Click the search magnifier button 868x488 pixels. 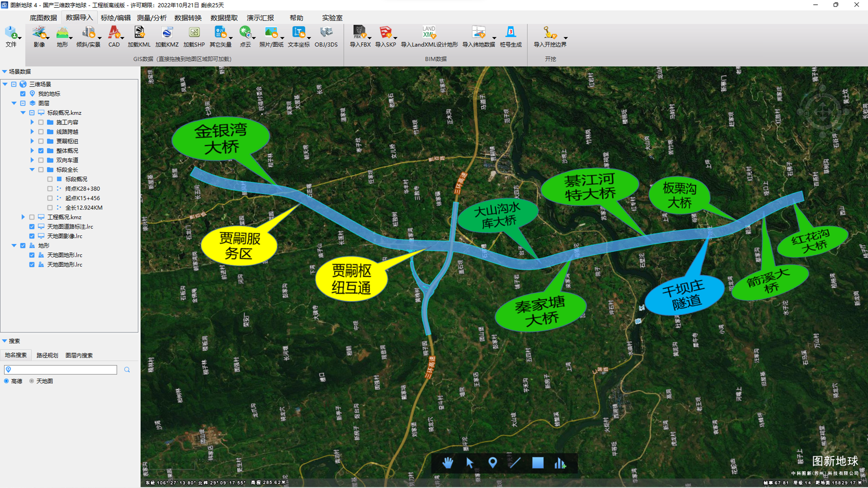tap(127, 370)
